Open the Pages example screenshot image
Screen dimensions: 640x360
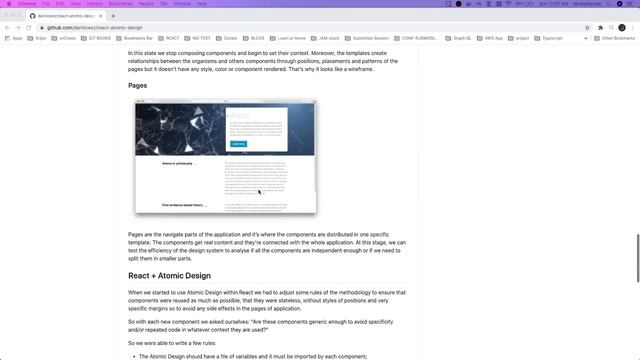tap(226, 156)
